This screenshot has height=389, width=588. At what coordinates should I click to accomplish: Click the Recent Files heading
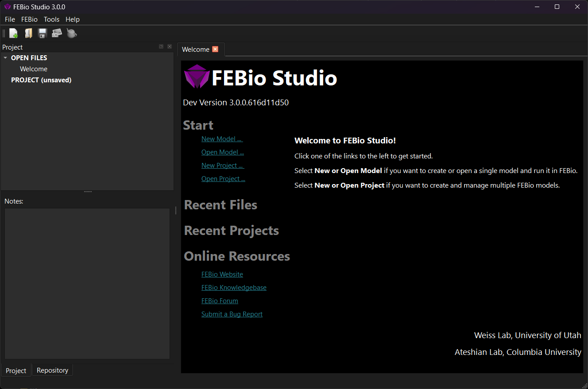click(220, 205)
